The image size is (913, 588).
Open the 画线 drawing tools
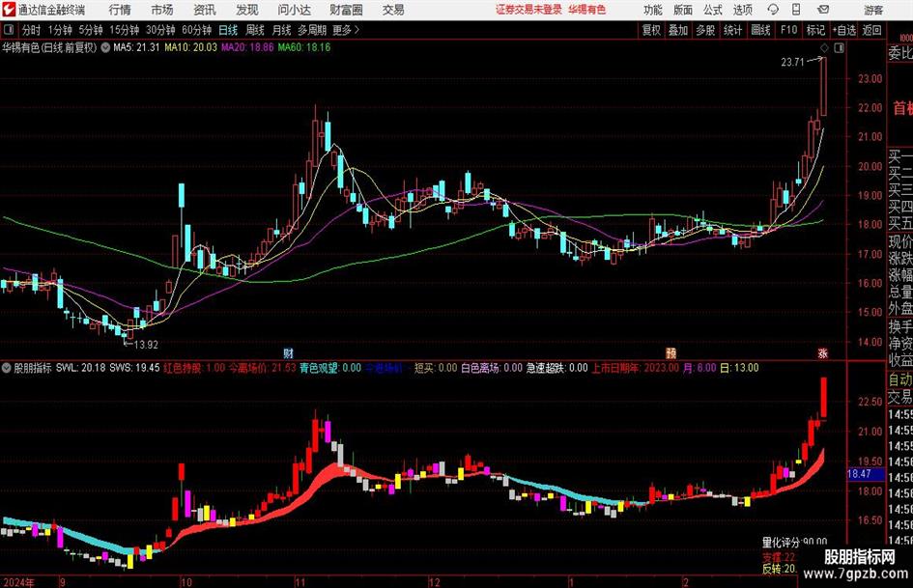(760, 30)
